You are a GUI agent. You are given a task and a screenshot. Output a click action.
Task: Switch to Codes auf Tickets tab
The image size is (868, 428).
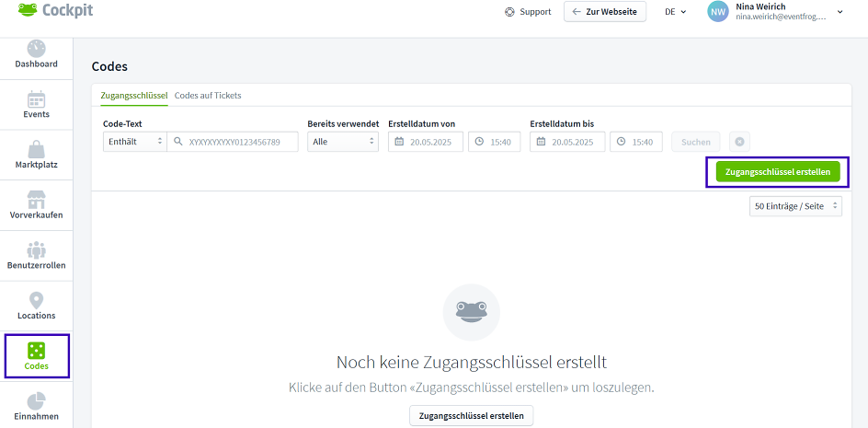[208, 95]
